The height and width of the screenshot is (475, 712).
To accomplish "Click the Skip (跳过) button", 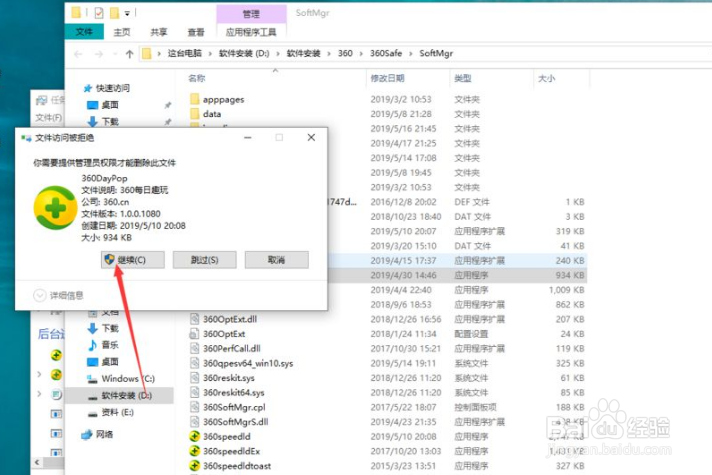I will [x=204, y=260].
